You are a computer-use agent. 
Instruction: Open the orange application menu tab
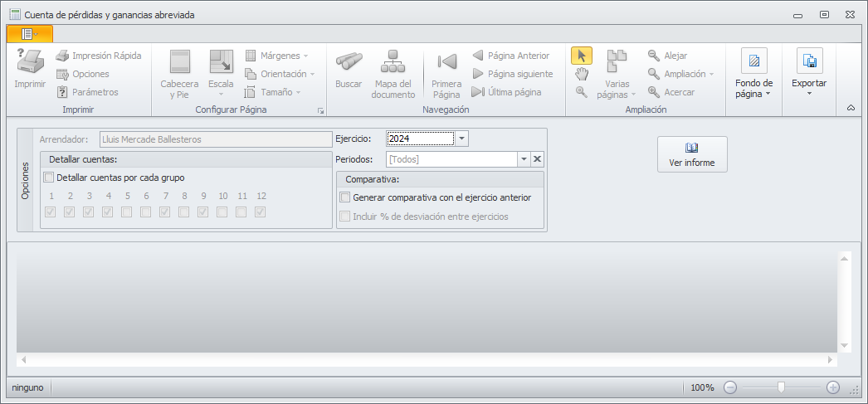30,34
